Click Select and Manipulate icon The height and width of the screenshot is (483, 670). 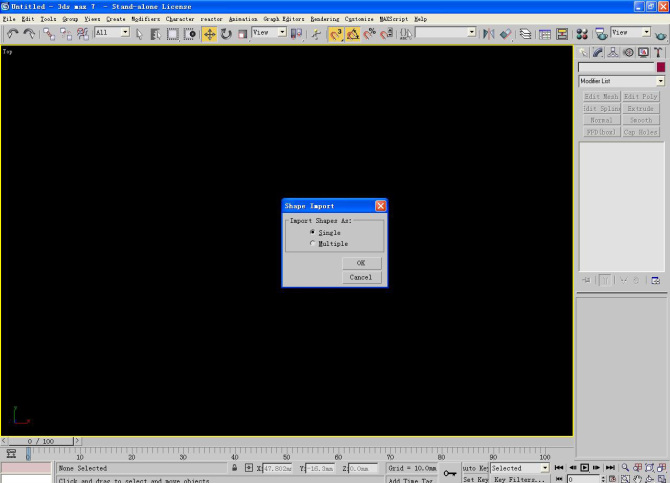click(x=316, y=34)
